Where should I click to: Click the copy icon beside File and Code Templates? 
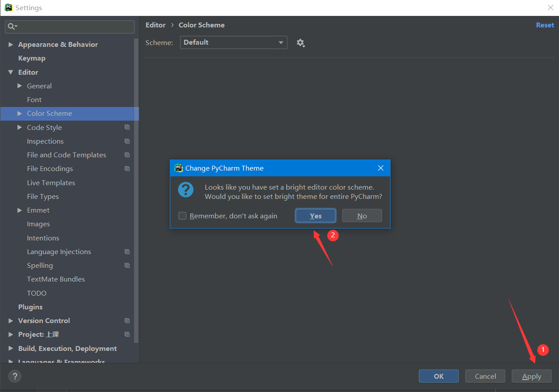127,155
